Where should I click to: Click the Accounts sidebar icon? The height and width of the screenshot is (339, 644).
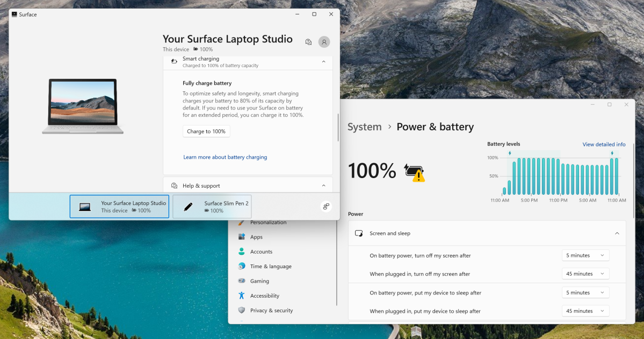(242, 251)
